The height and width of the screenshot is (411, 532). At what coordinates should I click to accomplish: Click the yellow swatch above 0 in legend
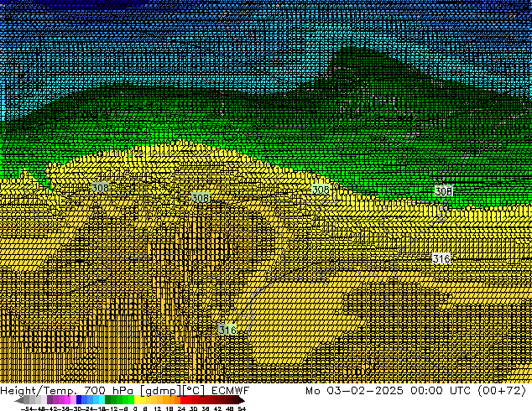click(x=138, y=399)
